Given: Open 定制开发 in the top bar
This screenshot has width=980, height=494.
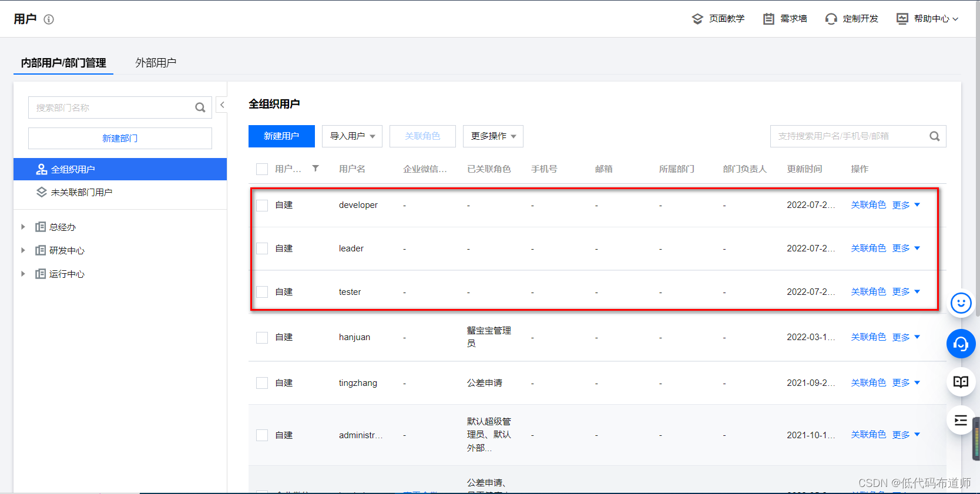Looking at the screenshot, I should [851, 19].
